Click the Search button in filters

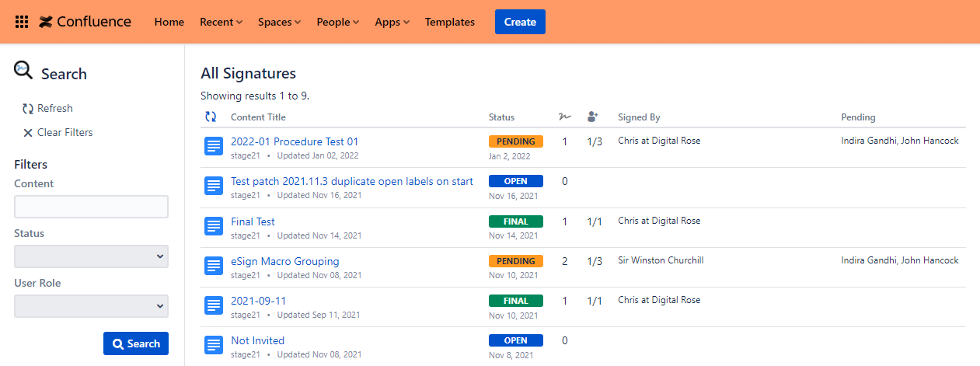coord(136,343)
